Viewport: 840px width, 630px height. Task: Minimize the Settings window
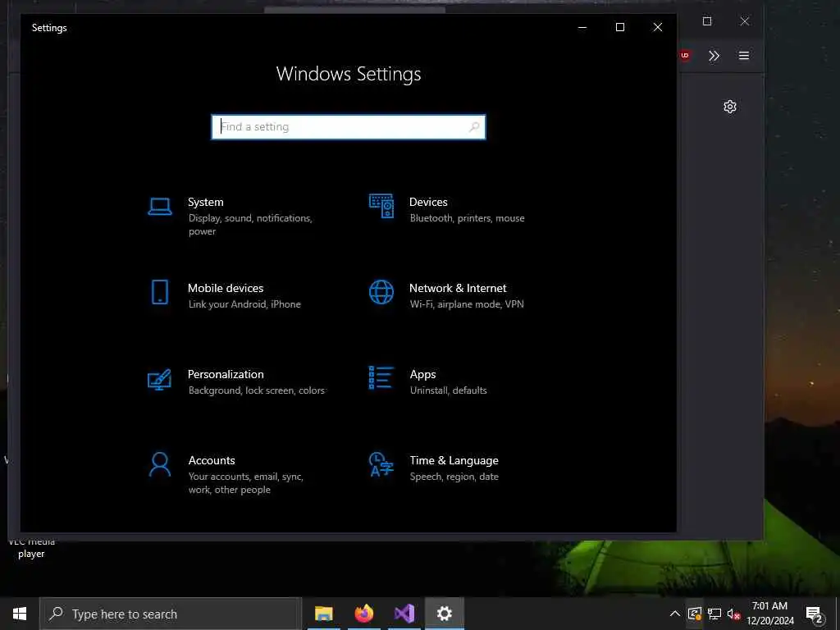point(582,27)
